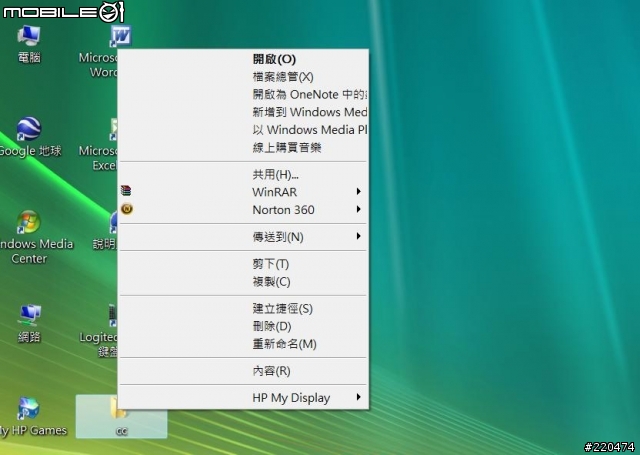Expand the WinRAR submenu arrow
This screenshot has width=640, height=455.
pyautogui.click(x=358, y=191)
